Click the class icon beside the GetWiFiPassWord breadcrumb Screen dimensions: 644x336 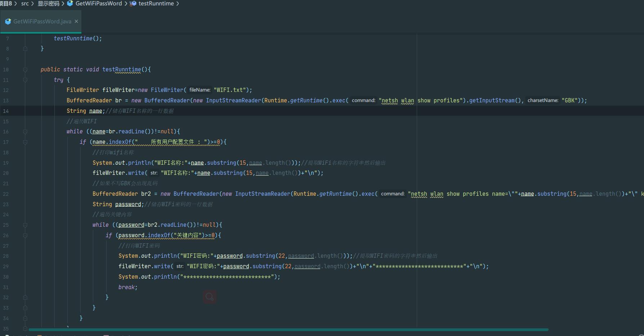coord(70,3)
